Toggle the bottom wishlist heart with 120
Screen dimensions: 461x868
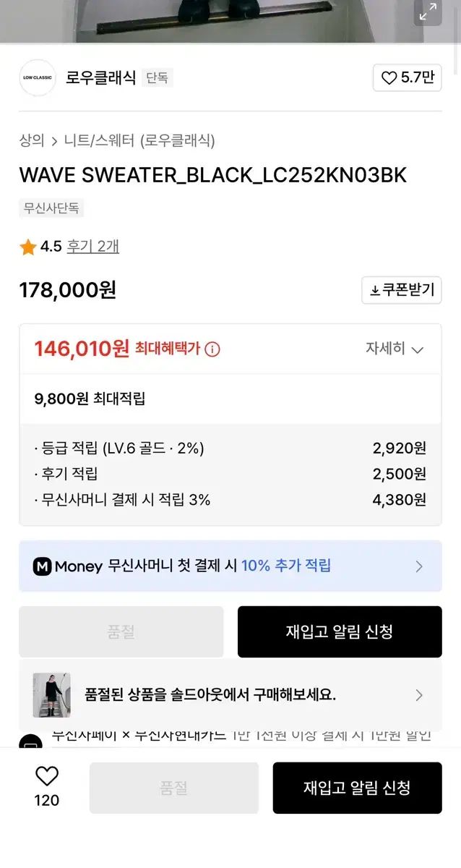47,777
